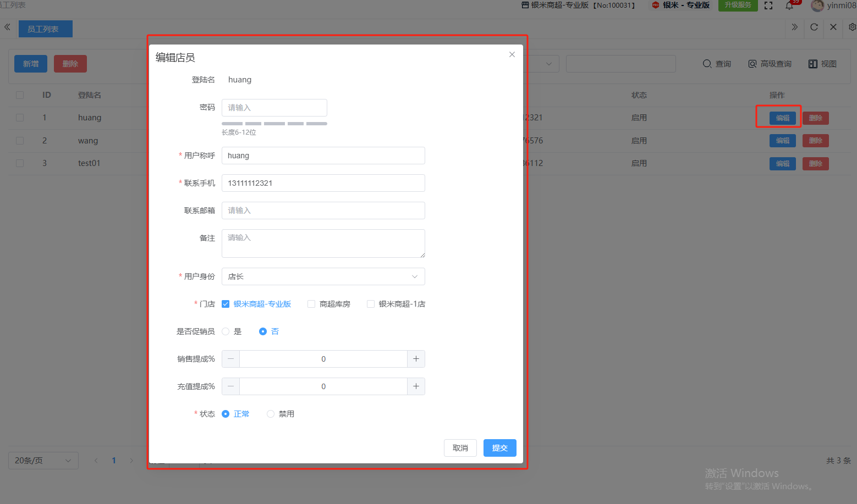
Task: Open the 视图 view icon button
Action: point(822,64)
